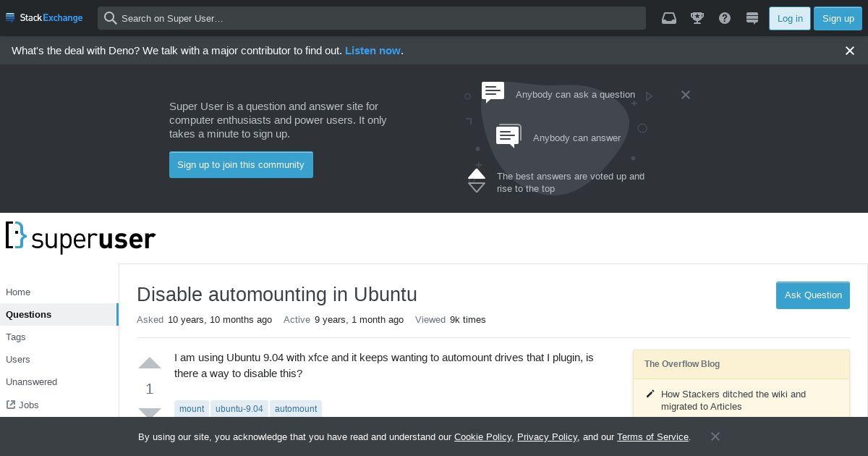This screenshot has height=456, width=868.
Task: Click the Anybody can ask speech bubble icon
Action: tap(493, 92)
